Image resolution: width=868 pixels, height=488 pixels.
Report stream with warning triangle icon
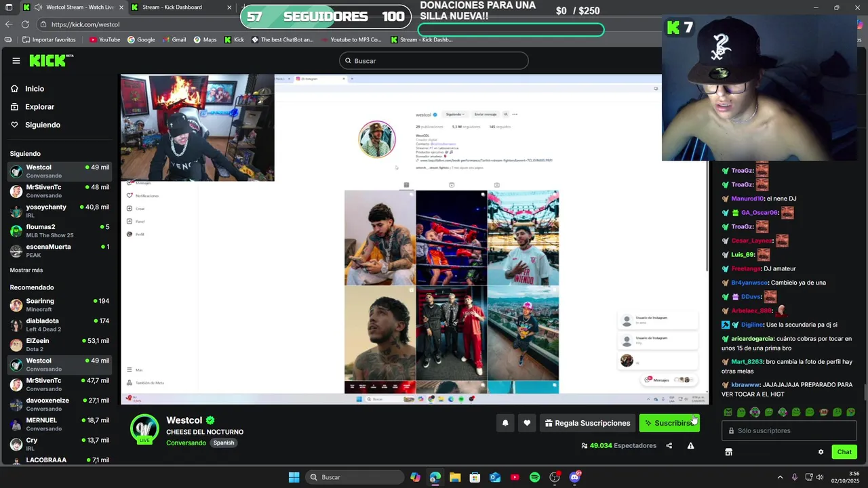690,446
